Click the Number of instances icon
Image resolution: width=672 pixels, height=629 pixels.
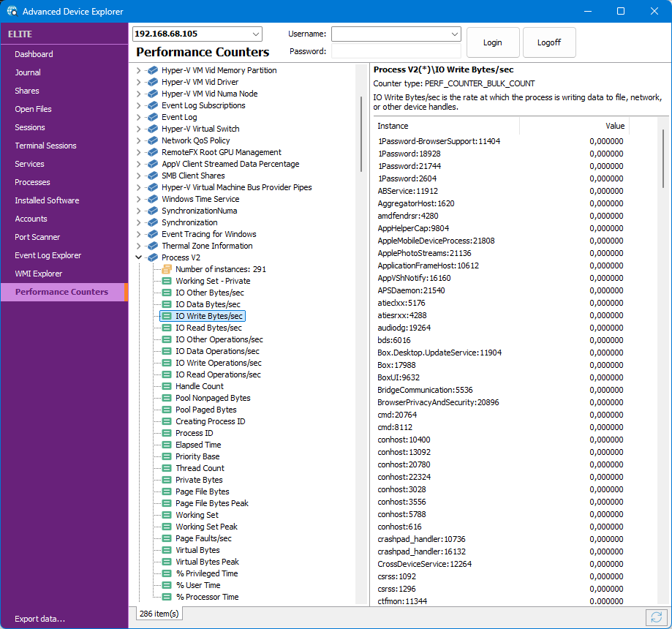pos(167,269)
